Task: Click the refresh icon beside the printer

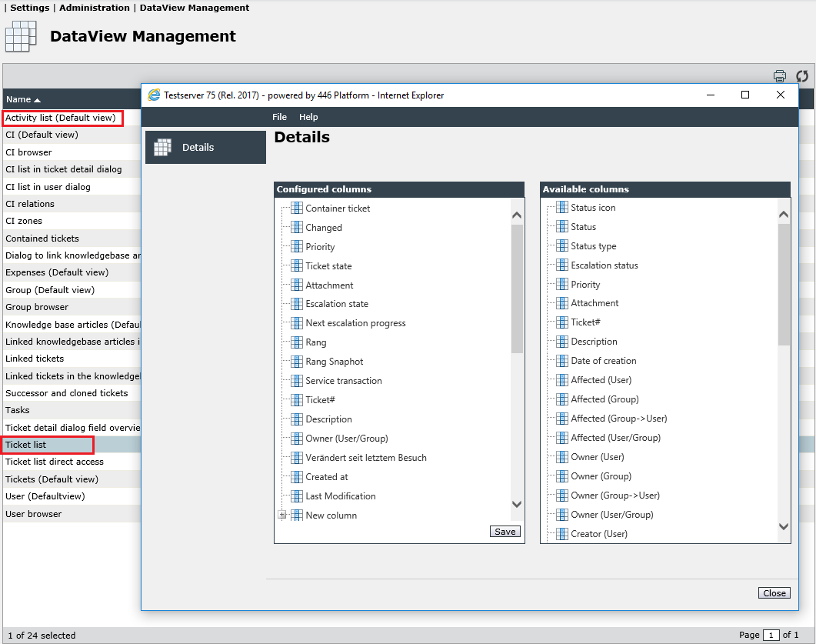Action: point(802,76)
